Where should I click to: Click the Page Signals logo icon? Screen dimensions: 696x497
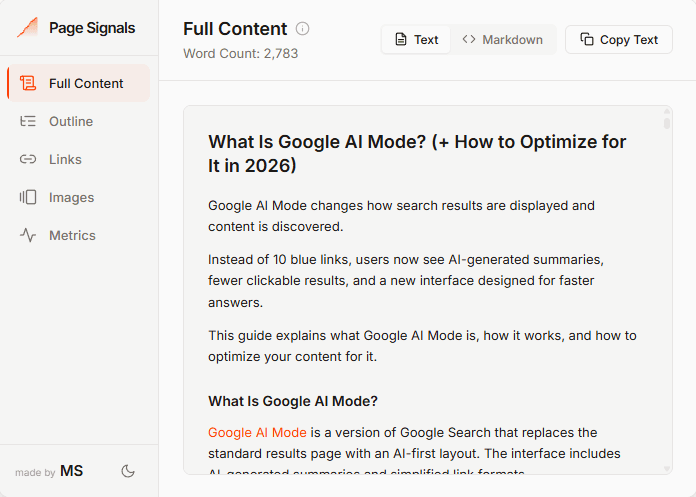click(x=28, y=28)
